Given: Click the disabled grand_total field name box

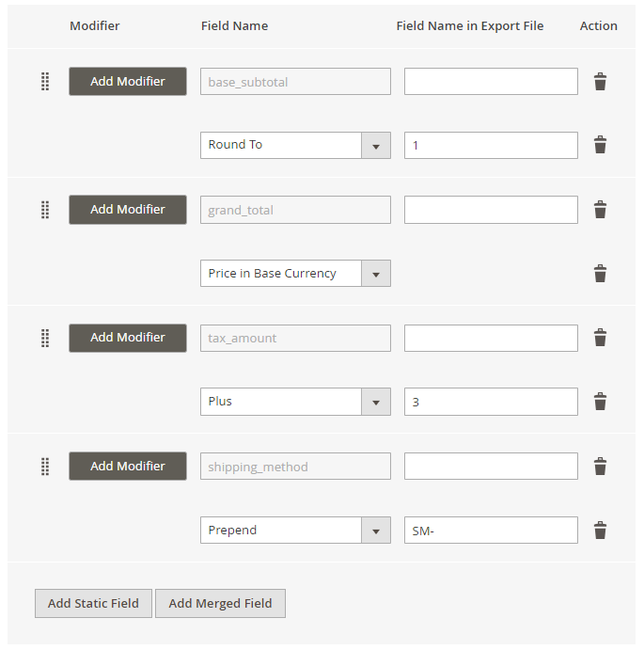Looking at the screenshot, I should pos(295,210).
